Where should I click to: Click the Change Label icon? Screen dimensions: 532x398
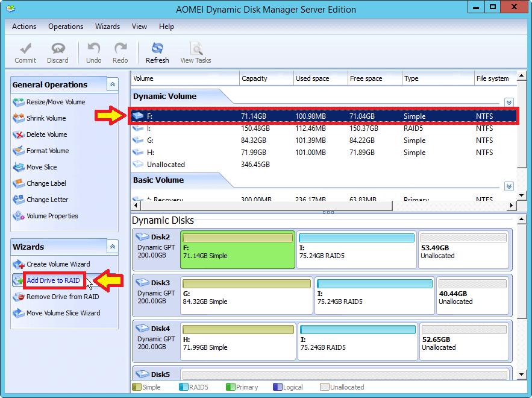[x=19, y=183]
